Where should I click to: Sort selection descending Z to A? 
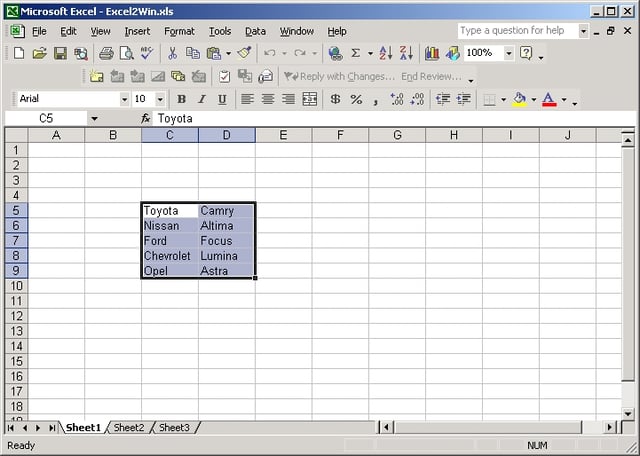(x=406, y=53)
